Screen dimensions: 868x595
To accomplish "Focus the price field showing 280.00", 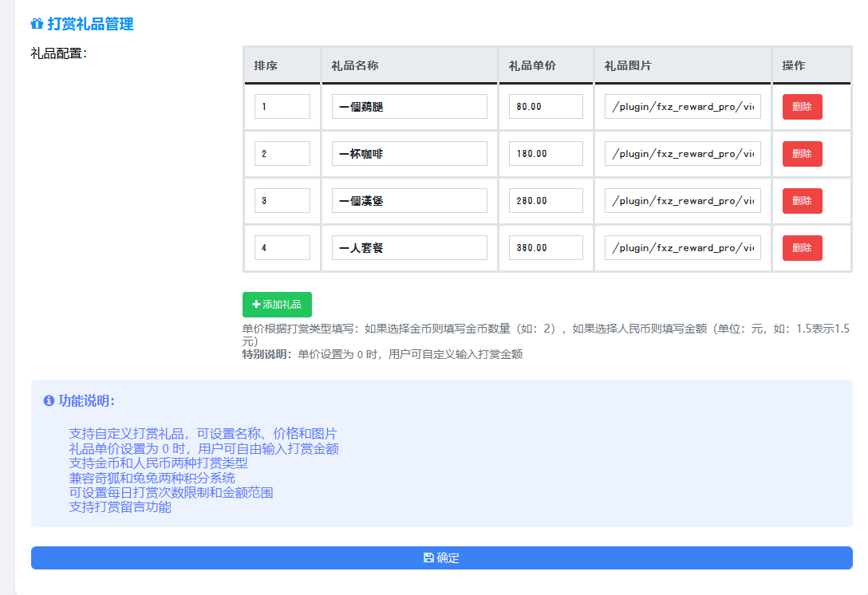I will 546,201.
